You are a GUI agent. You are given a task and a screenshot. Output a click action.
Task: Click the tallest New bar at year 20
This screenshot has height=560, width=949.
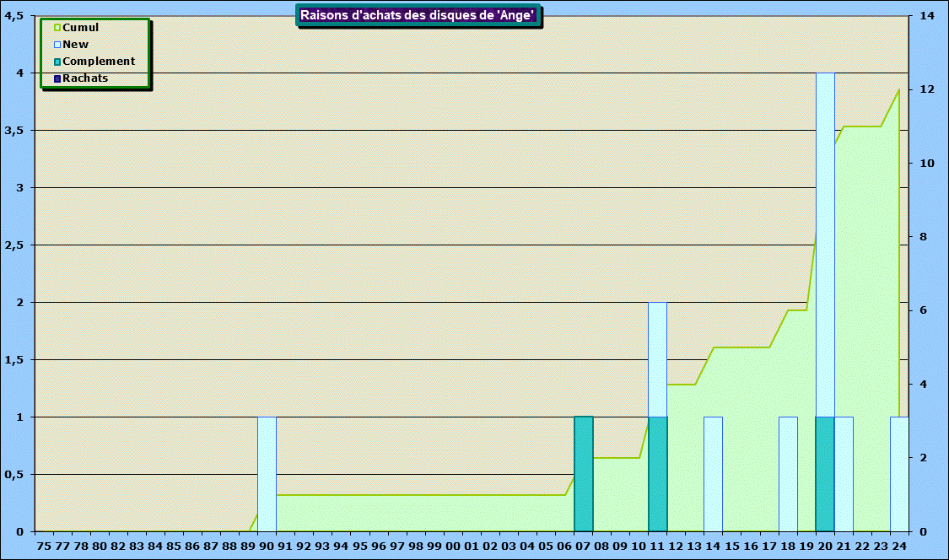pos(825,245)
